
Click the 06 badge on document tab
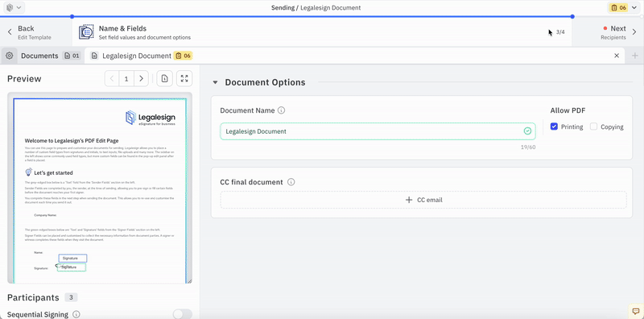coord(183,56)
